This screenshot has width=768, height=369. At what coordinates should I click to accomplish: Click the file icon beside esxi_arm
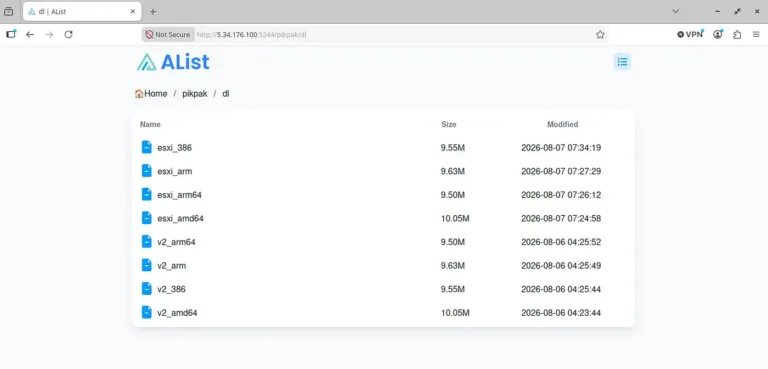point(146,171)
